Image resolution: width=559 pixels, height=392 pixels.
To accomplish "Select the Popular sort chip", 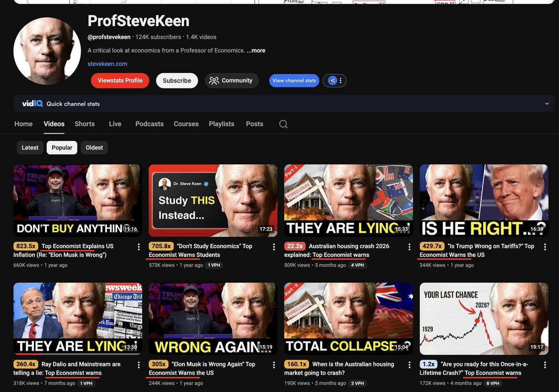I will (62, 148).
